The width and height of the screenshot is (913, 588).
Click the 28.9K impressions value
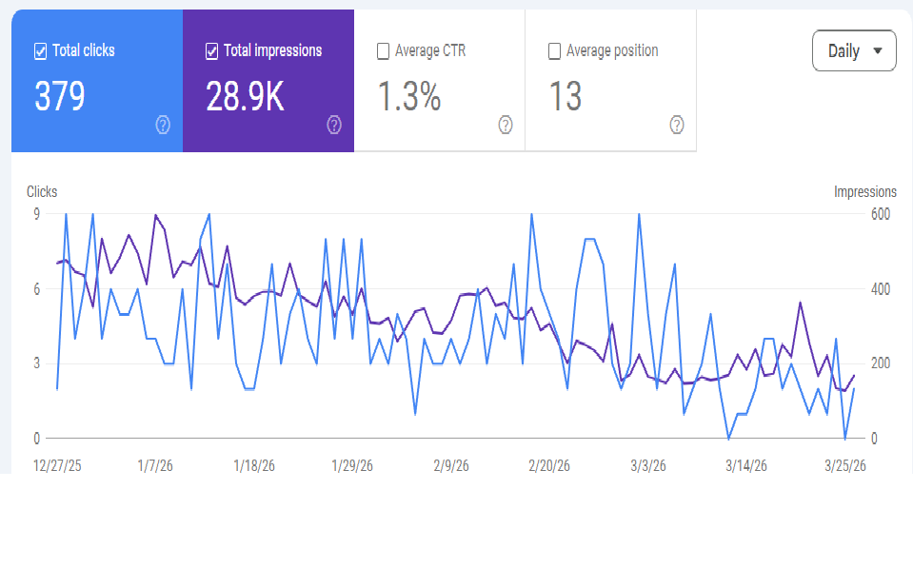point(245,97)
